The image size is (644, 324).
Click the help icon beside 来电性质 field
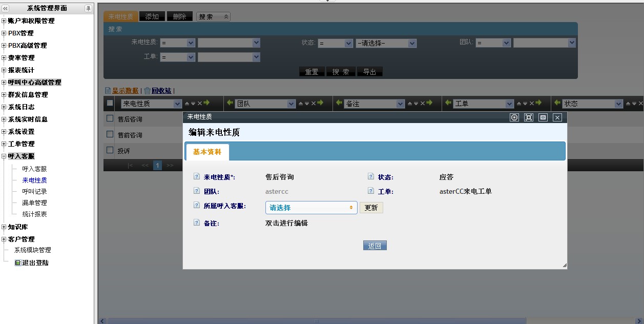click(x=197, y=177)
